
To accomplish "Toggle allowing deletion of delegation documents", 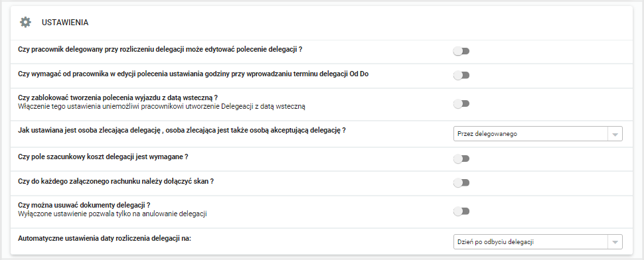I will coord(461,212).
